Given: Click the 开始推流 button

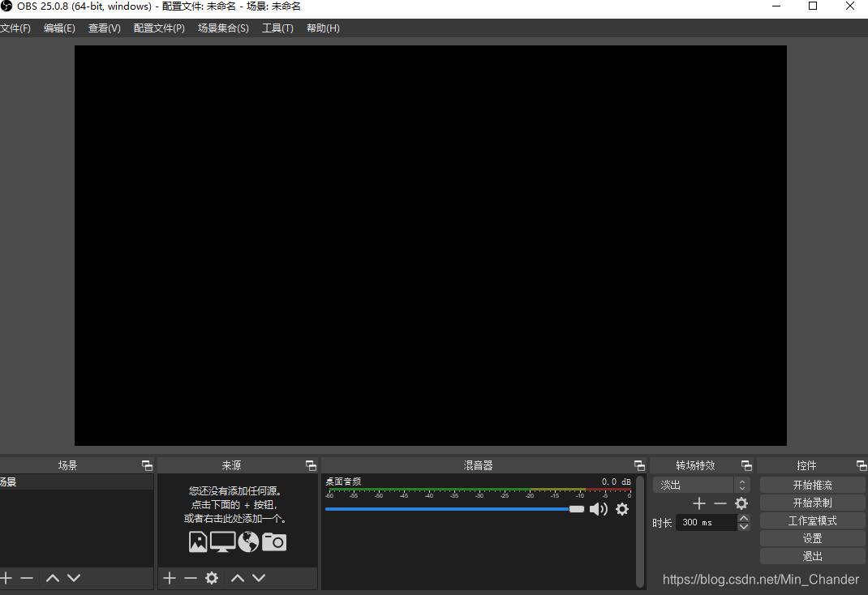Looking at the screenshot, I should 812,485.
